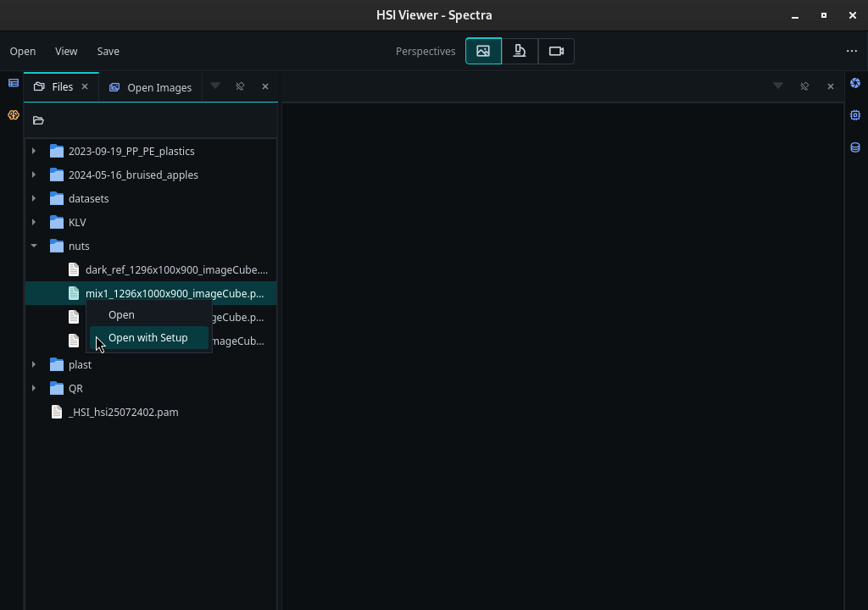Screen dimensions: 868x610
Task: Click the list panel icon in left sidebar
Action: (14, 83)
